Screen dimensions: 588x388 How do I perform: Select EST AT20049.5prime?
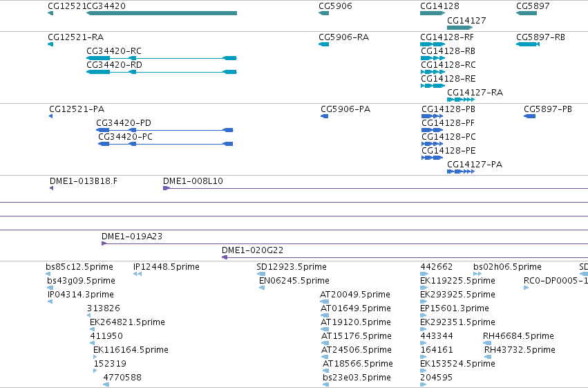tap(355, 295)
